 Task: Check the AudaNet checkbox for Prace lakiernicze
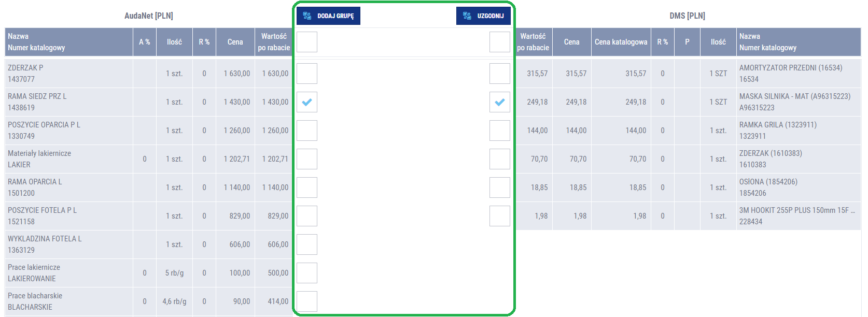pos(307,273)
